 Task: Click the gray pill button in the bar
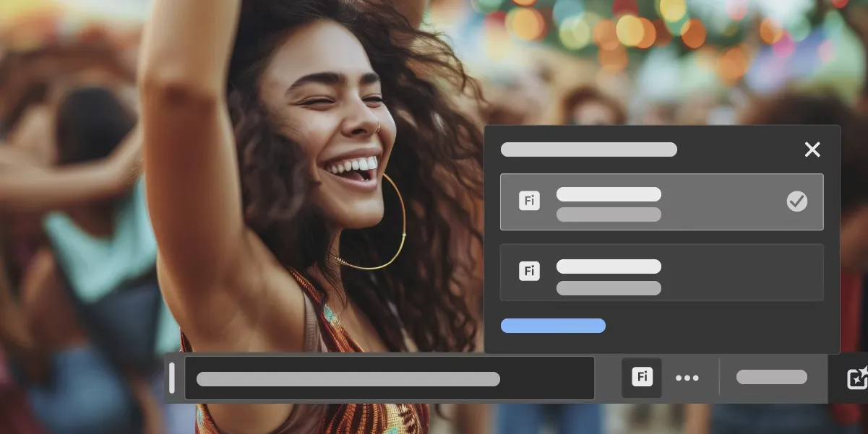[x=771, y=377]
